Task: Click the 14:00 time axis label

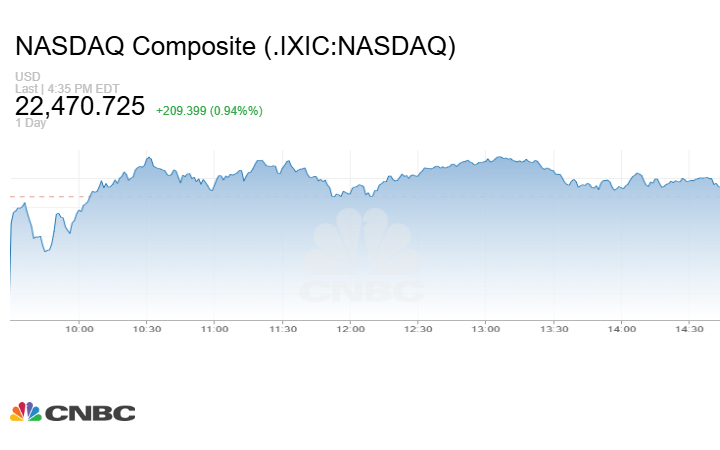Action: point(622,328)
